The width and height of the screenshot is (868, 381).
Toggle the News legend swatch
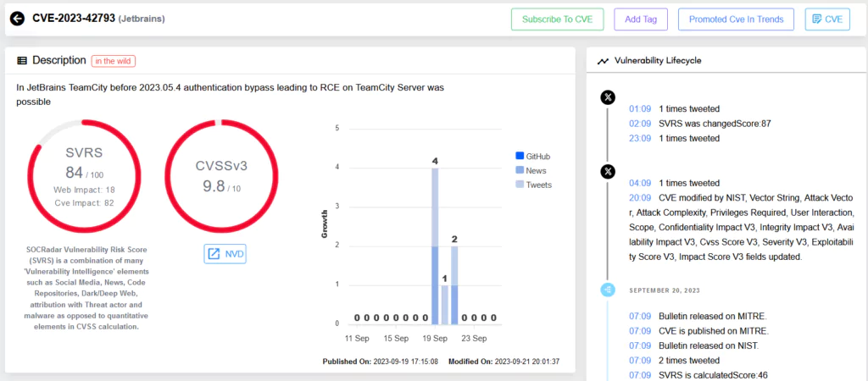tap(520, 171)
